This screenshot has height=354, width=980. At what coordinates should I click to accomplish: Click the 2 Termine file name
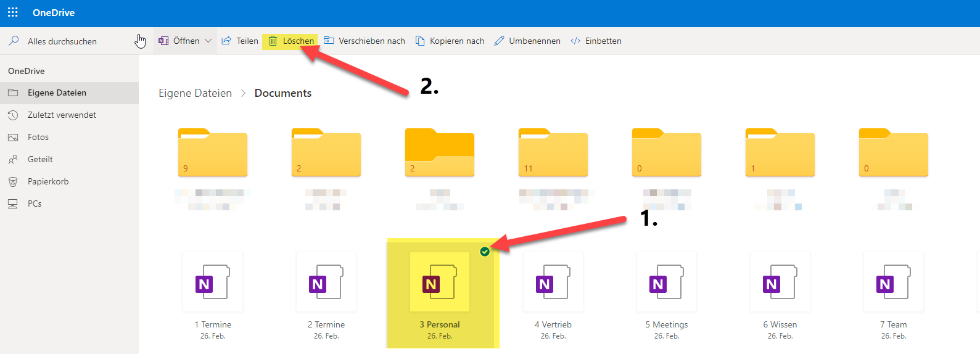click(326, 325)
